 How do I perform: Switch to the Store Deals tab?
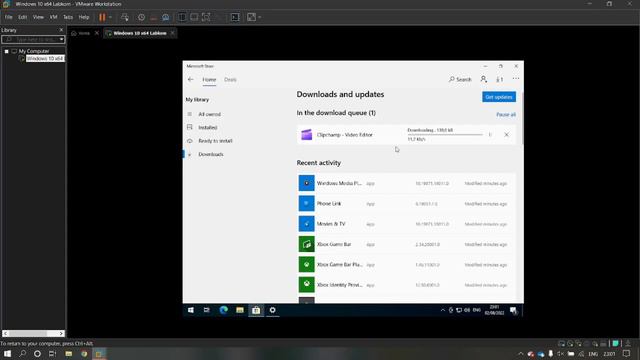230,80
